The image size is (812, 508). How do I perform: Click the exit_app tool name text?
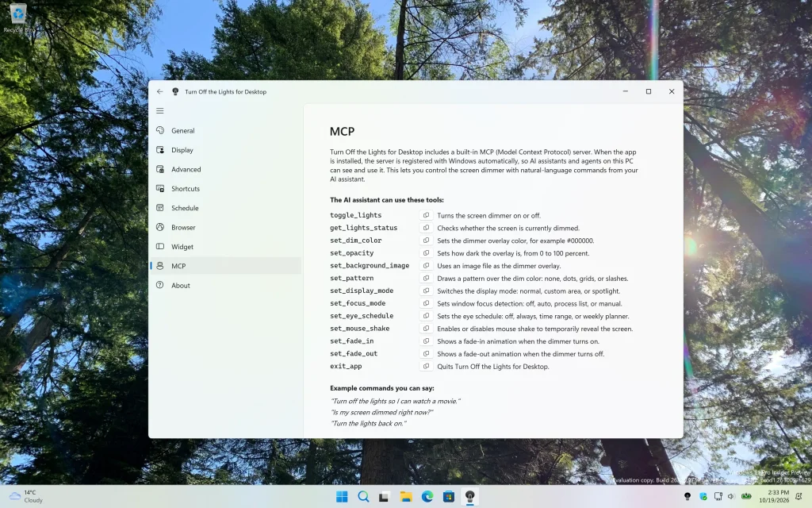click(x=346, y=366)
